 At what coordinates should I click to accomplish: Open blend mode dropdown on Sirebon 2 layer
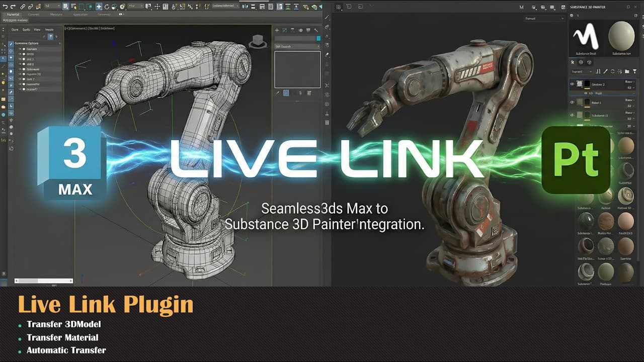[630, 81]
